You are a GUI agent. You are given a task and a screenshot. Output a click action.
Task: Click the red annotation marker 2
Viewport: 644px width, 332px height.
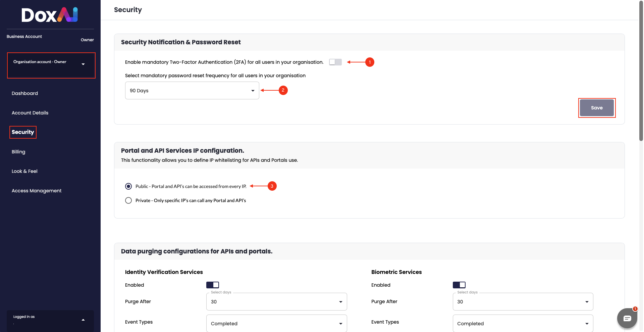point(283,90)
